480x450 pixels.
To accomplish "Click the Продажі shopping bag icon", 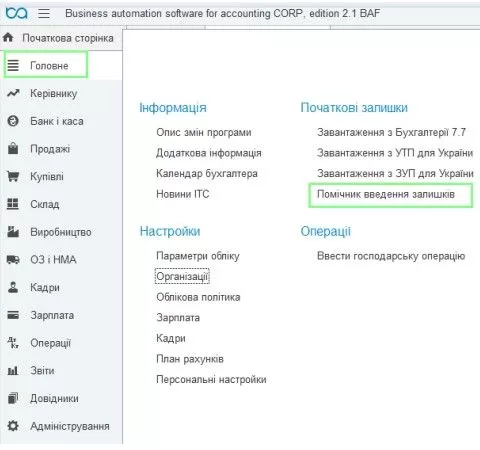I will coord(13,148).
